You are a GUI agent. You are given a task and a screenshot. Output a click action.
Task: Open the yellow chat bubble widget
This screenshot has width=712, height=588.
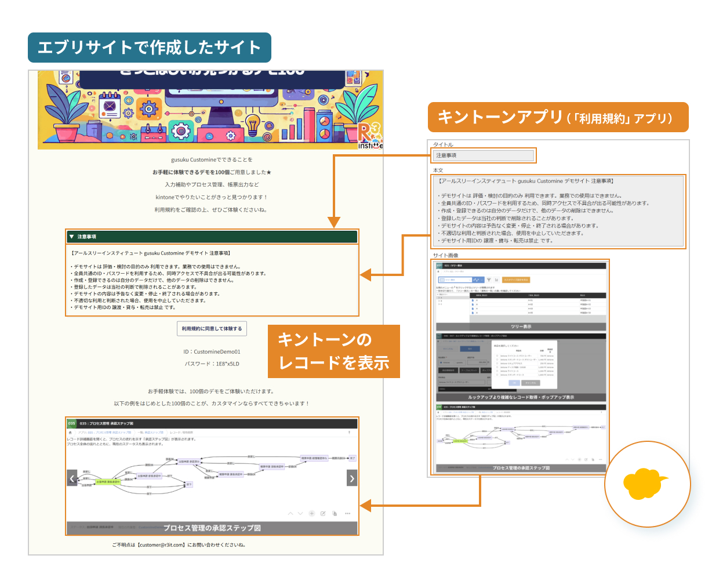647,484
